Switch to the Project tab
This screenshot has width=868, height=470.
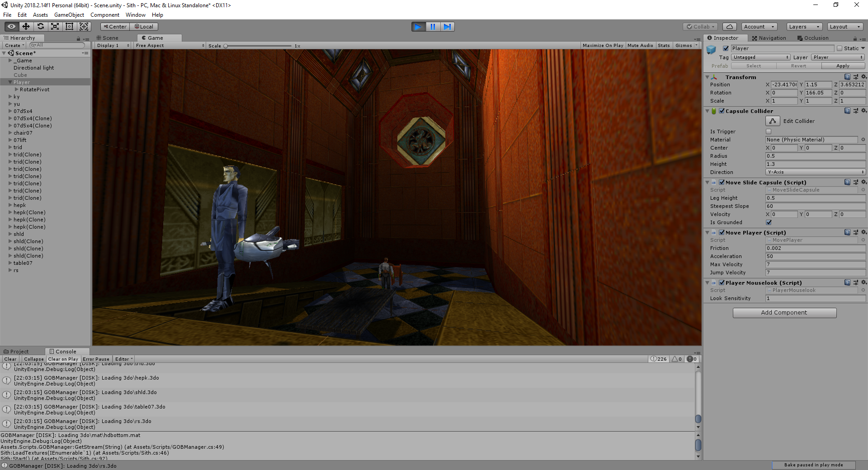[x=16, y=352]
